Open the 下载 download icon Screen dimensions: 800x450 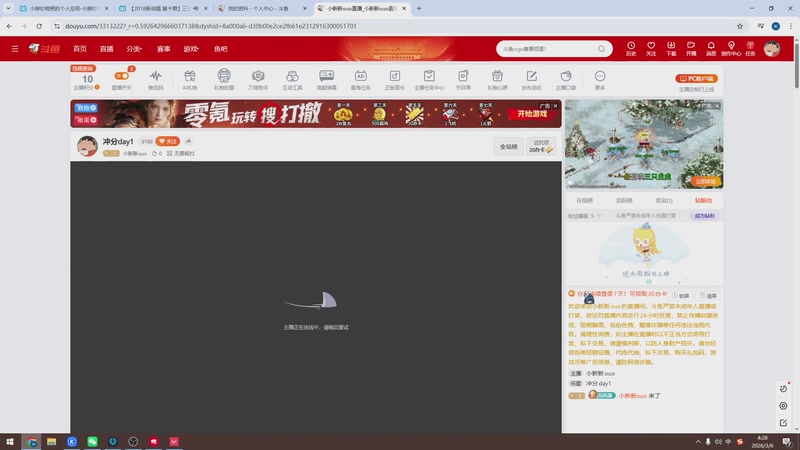pyautogui.click(x=671, y=48)
